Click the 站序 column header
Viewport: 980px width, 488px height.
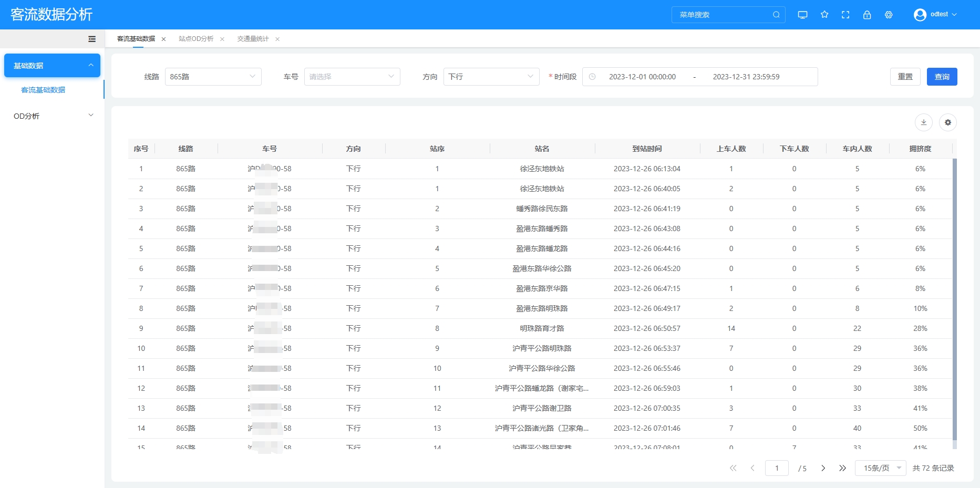coord(437,149)
